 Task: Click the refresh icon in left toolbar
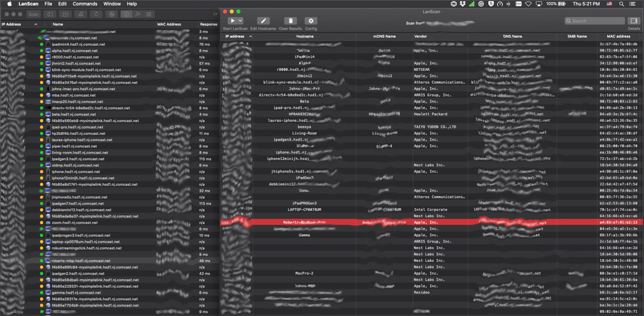pos(96,14)
